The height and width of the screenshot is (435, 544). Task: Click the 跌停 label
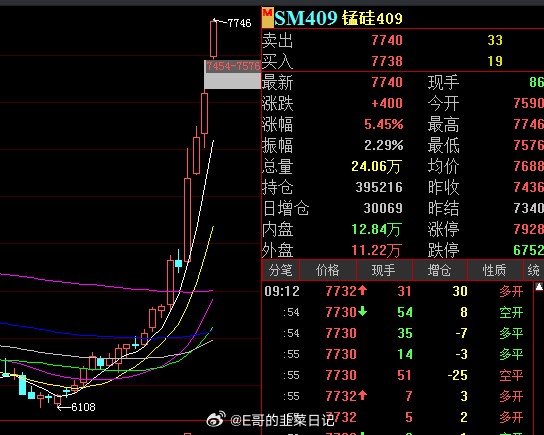click(443, 250)
